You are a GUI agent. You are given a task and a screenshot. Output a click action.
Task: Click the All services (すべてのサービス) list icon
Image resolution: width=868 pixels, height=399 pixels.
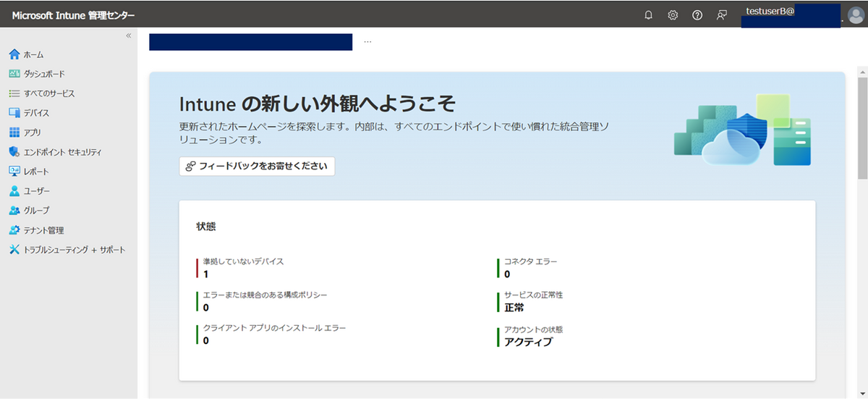(x=14, y=93)
